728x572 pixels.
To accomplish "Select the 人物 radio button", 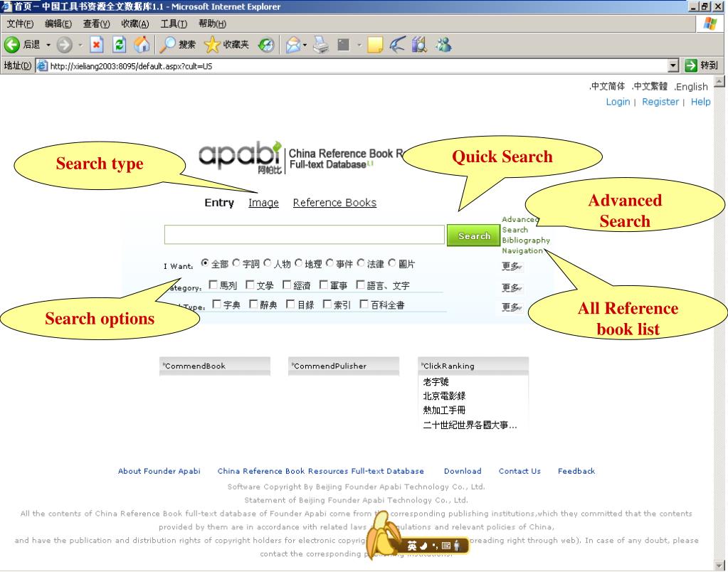I will point(268,263).
